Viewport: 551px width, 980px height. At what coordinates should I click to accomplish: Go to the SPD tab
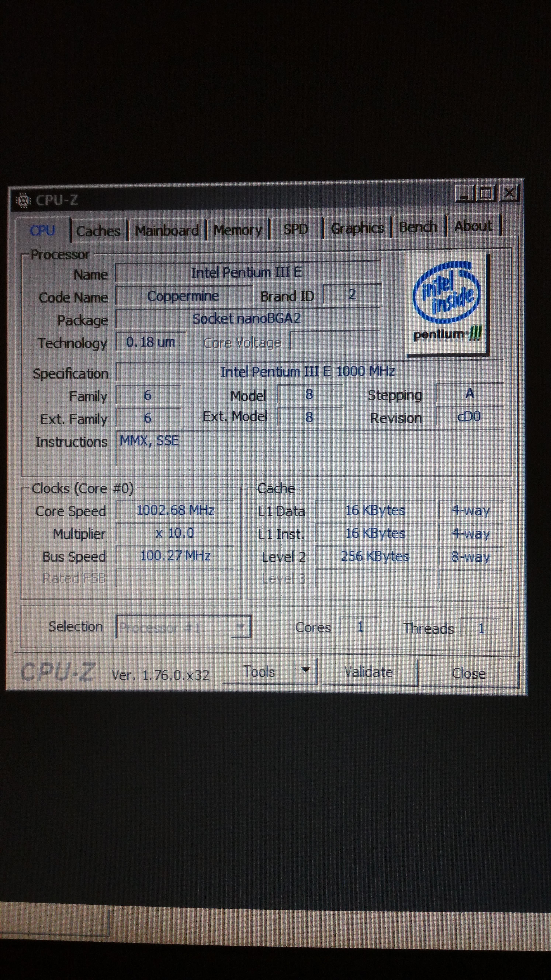pos(296,229)
